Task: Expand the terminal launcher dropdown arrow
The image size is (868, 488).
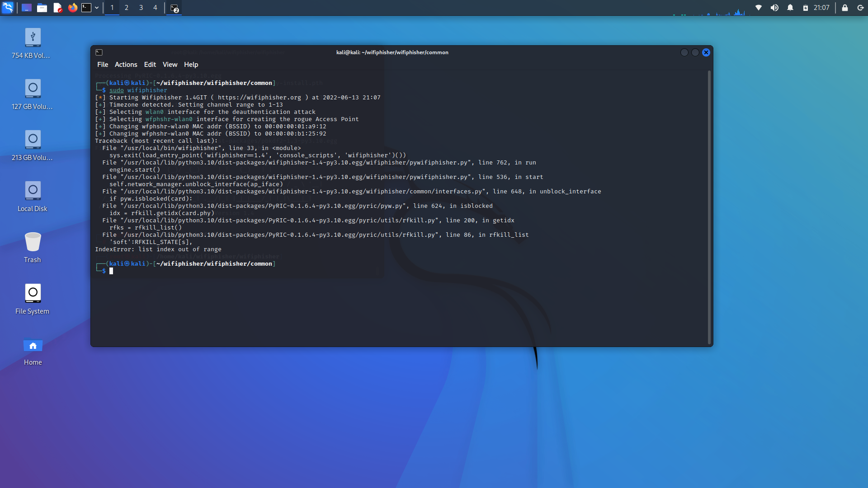Action: [97, 8]
